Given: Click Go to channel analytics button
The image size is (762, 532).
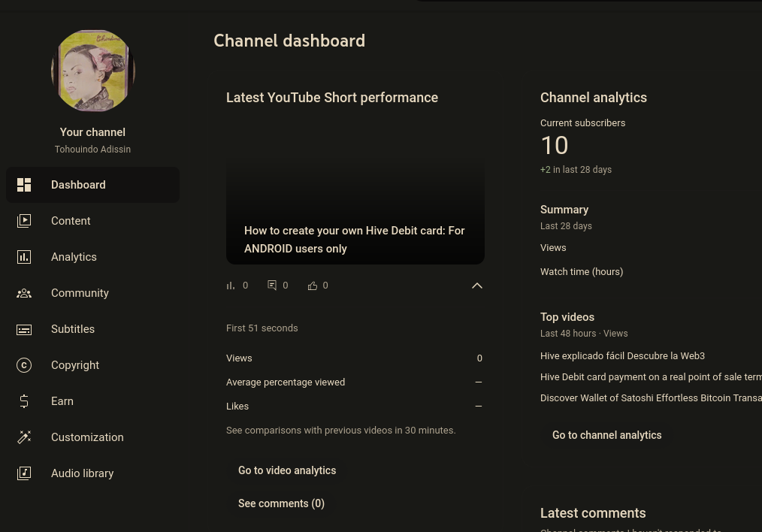Looking at the screenshot, I should pos(607,435).
